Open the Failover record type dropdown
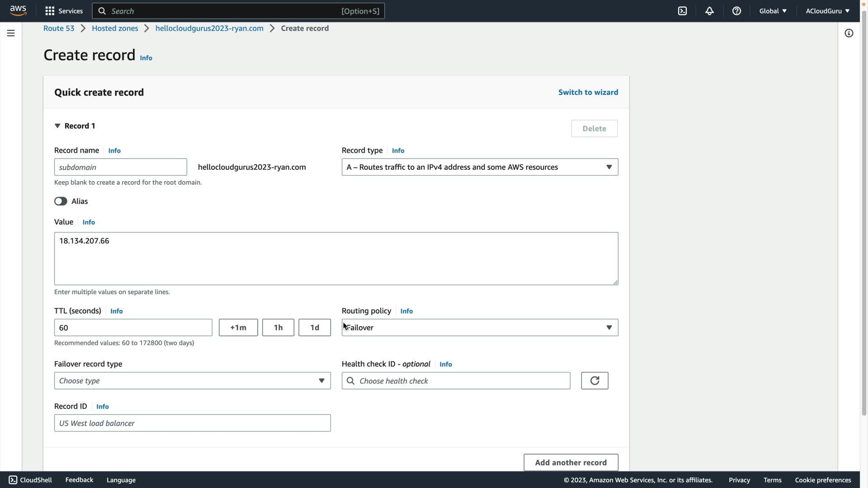Image resolution: width=868 pixels, height=488 pixels. pyautogui.click(x=192, y=380)
